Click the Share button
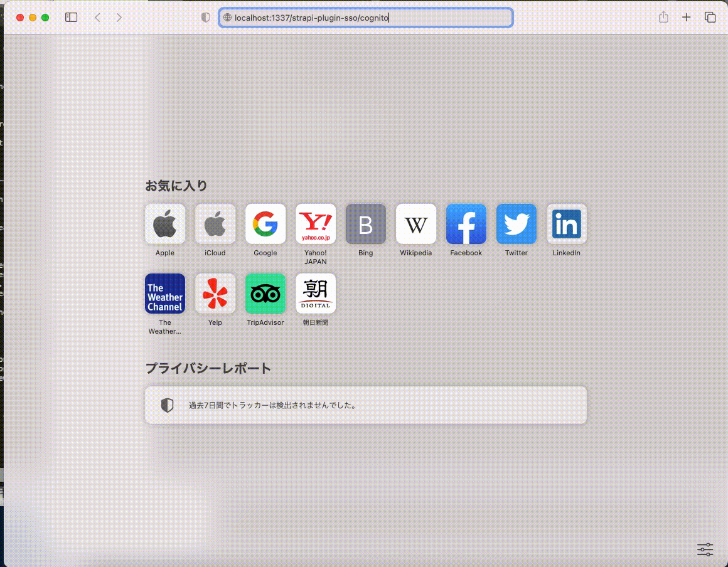The image size is (728, 567). pos(663,17)
